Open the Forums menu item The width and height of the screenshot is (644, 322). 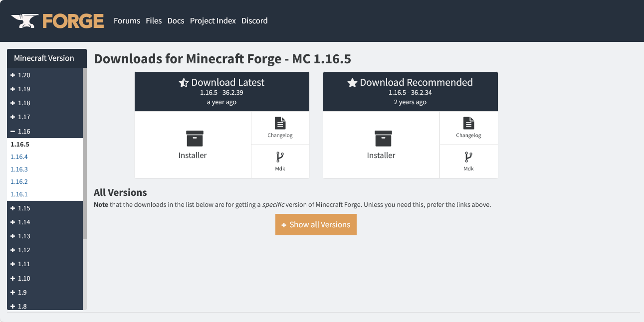[127, 21]
